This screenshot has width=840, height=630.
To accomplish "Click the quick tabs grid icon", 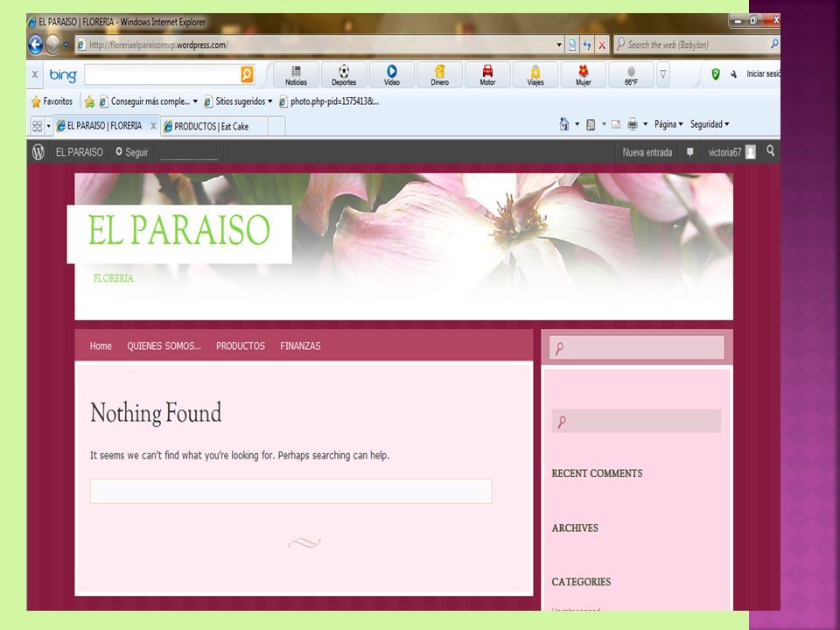I will (x=37, y=126).
